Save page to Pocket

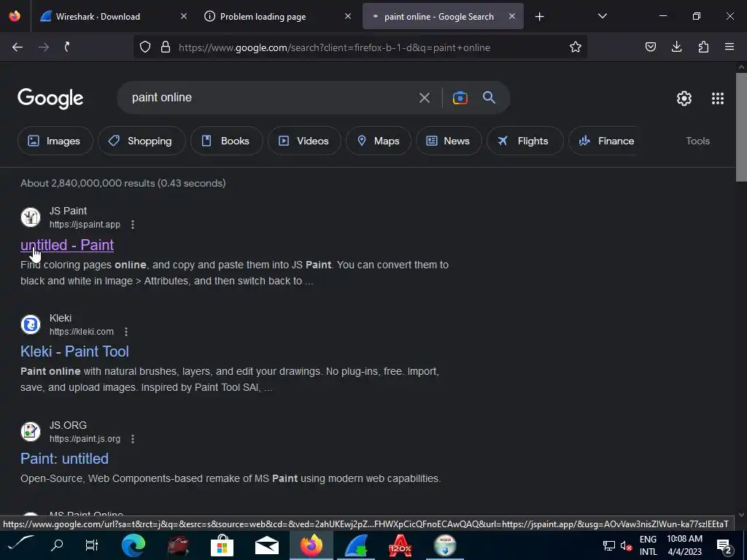651,47
